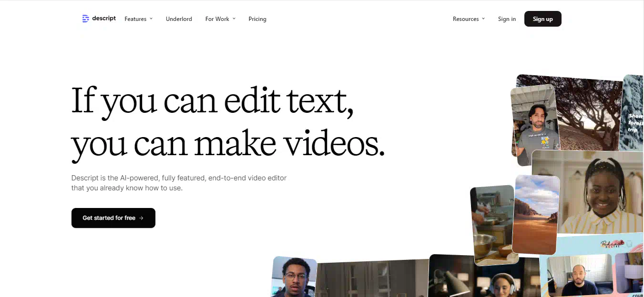The height and width of the screenshot is (297, 644).
Task: Select the kitchen mixing bowl thumbnail
Action: pyautogui.click(x=493, y=225)
